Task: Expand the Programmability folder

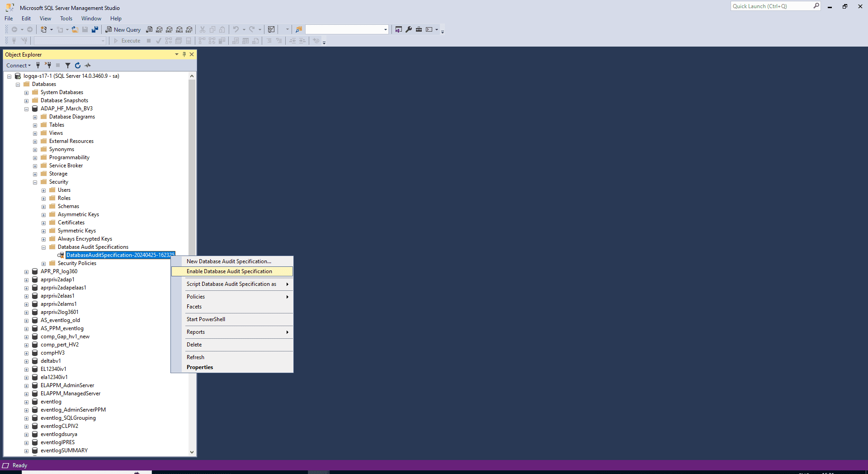Action: coord(35,158)
